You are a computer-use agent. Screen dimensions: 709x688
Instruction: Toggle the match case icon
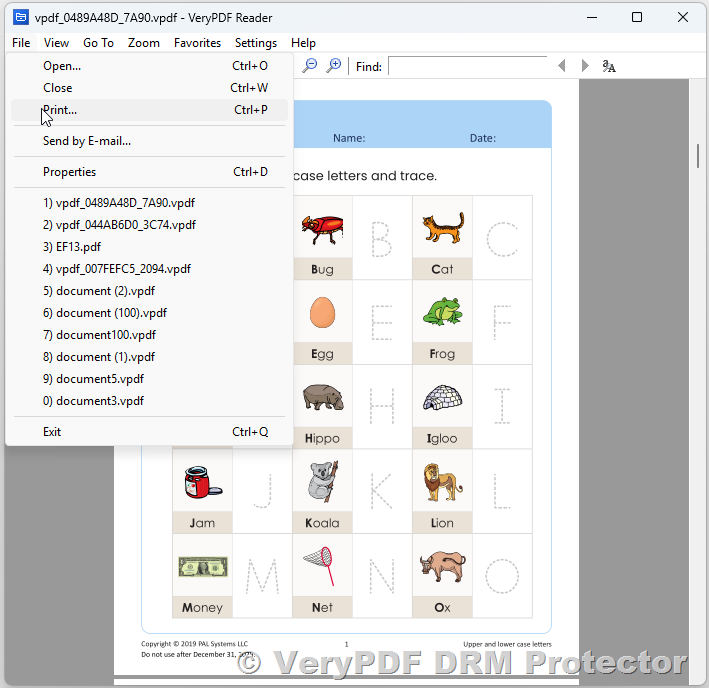609,66
